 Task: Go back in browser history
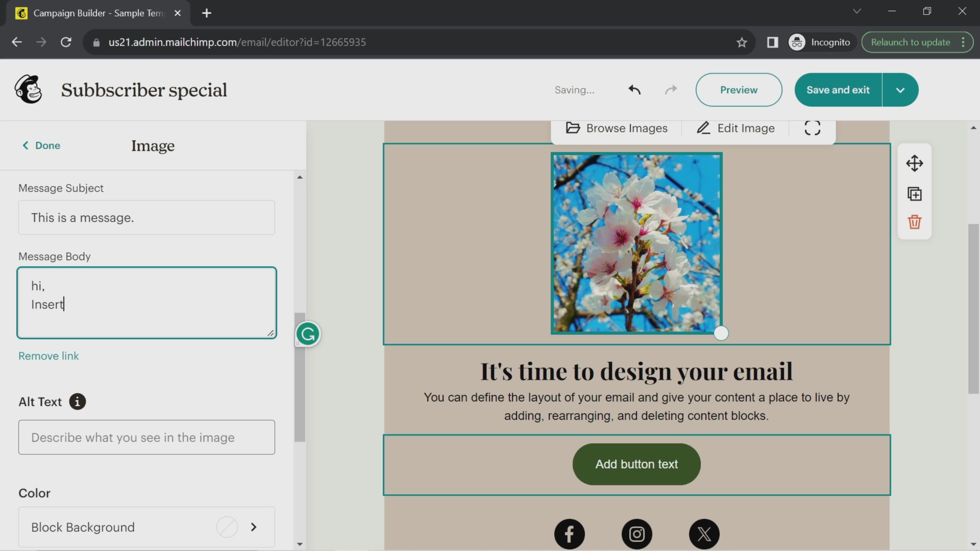pyautogui.click(x=17, y=42)
